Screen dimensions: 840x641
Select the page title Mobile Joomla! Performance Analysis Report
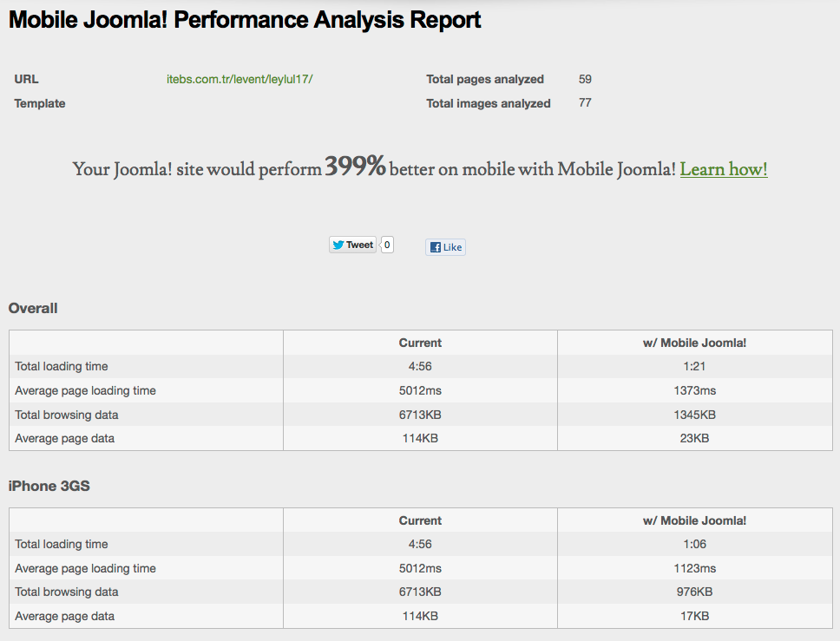coord(245,20)
